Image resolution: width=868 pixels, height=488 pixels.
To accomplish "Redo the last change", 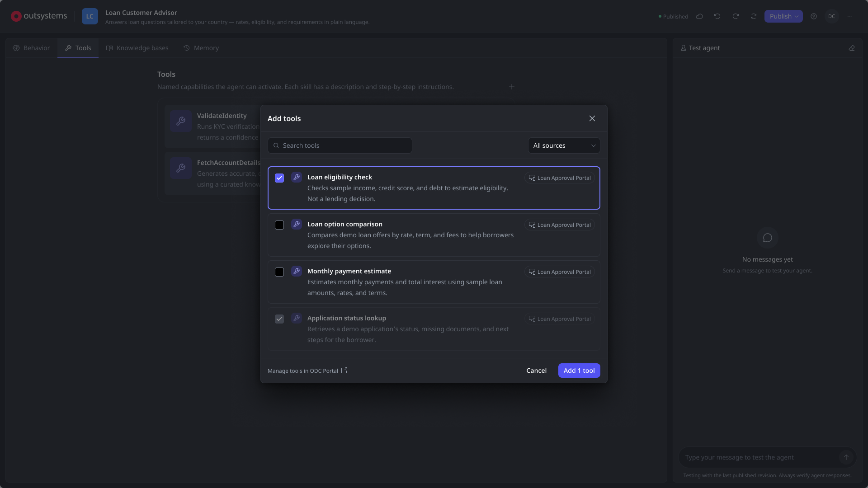I will [x=736, y=16].
